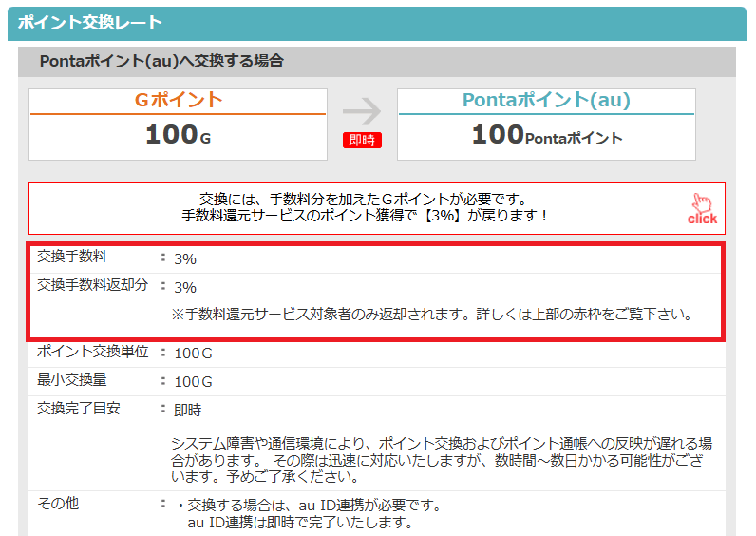This screenshot has width=756, height=536.
Task: Select the ポイント交換レート header bar
Action: [377, 23]
